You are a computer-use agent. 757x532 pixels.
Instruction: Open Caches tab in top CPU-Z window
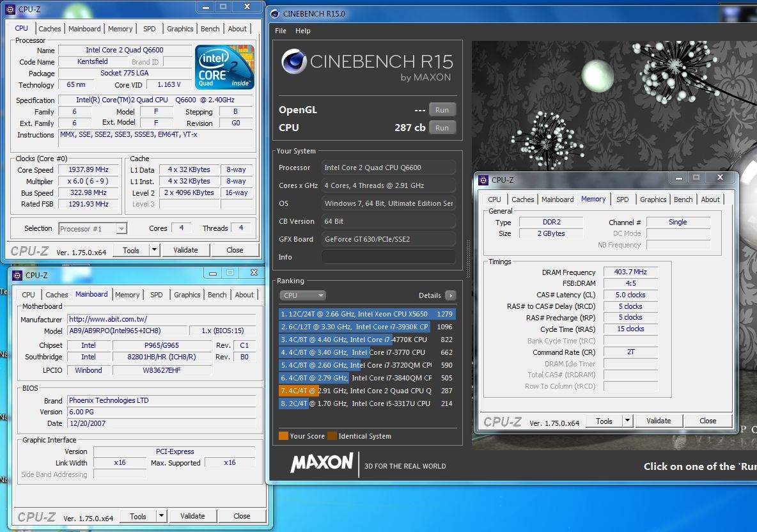50,29
